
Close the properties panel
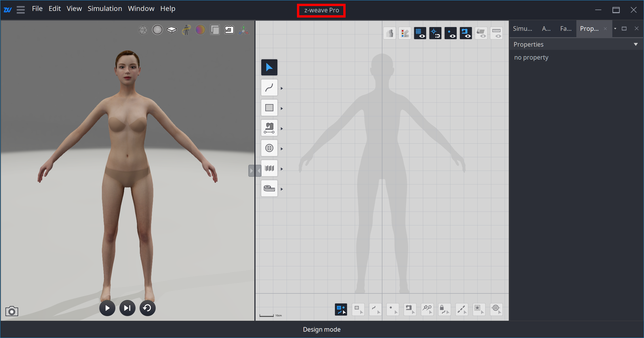pyautogui.click(x=637, y=29)
